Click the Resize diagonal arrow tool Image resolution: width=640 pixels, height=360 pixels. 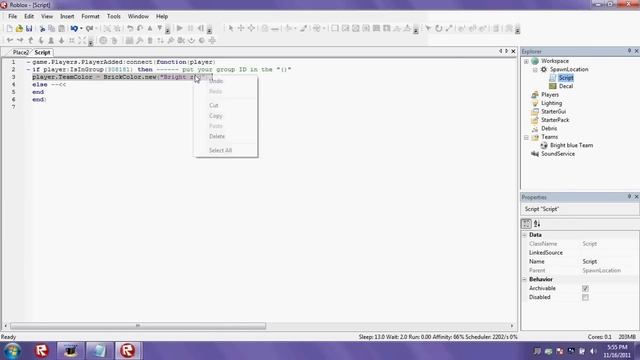click(449, 29)
